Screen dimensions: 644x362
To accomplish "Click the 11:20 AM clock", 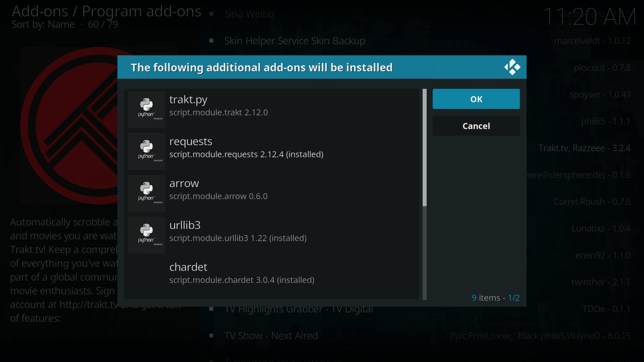I will 590,17.
